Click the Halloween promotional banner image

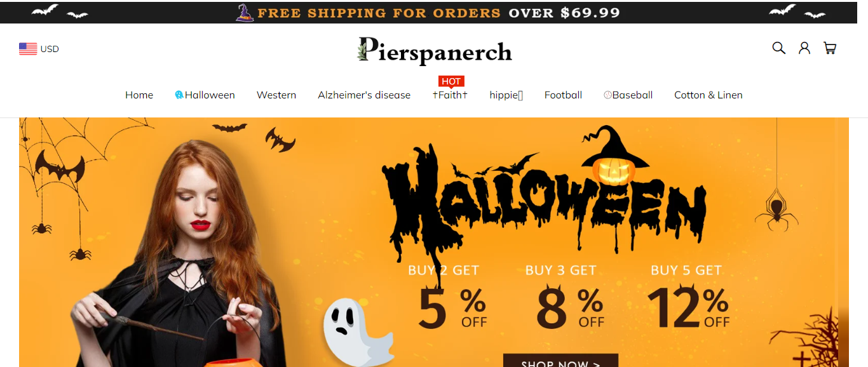(x=434, y=242)
